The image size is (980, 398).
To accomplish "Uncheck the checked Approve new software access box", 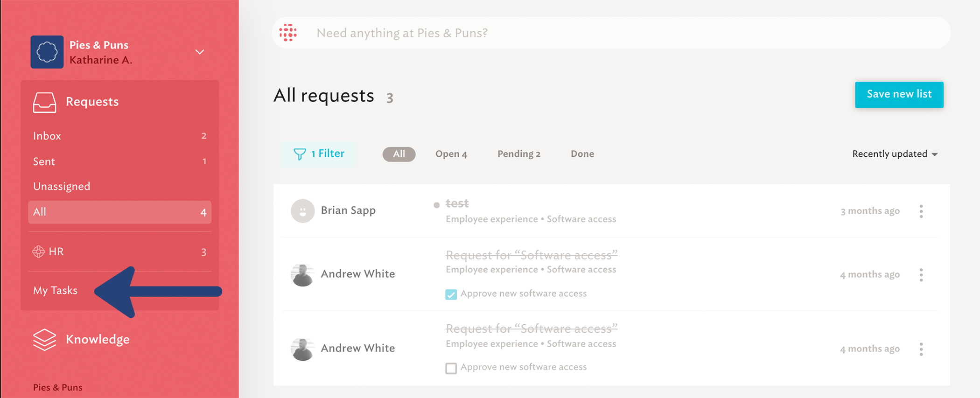I will click(x=451, y=294).
